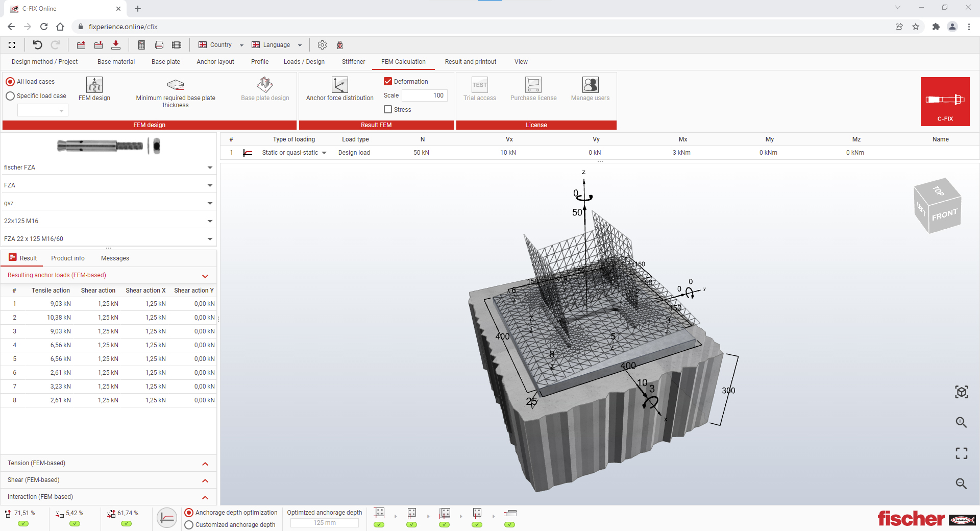Image resolution: width=980 pixels, height=531 pixels.
Task: Undo the last action
Action: (x=36, y=45)
